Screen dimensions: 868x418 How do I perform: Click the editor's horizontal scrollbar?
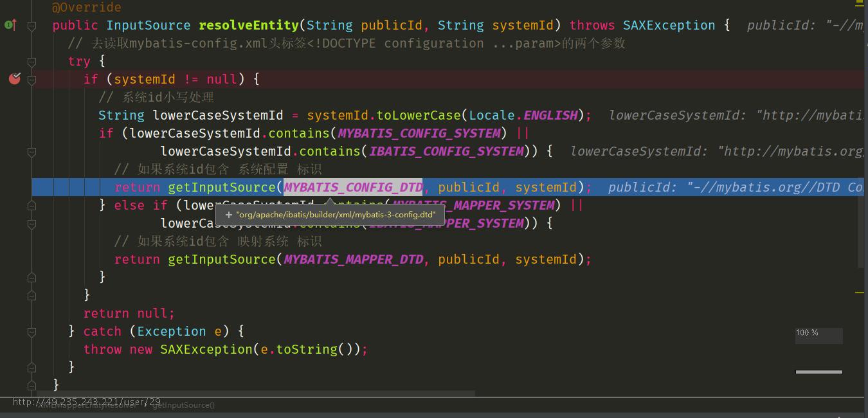[x=256, y=392]
